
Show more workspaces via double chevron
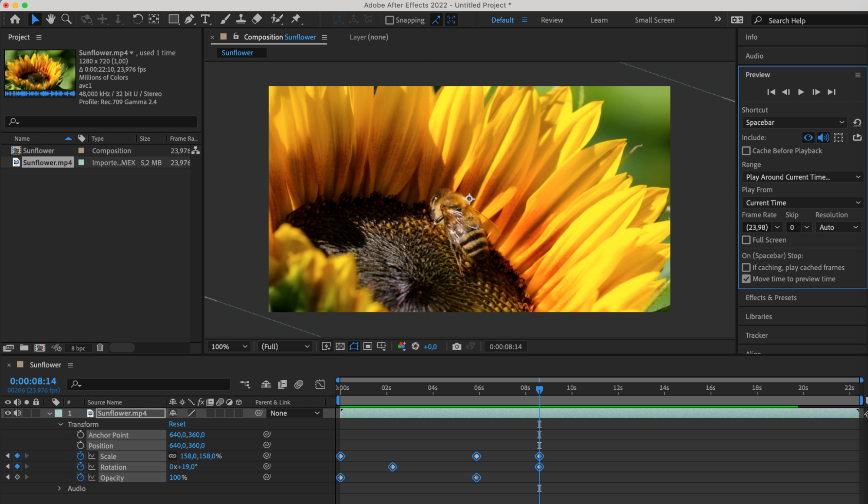[717, 19]
